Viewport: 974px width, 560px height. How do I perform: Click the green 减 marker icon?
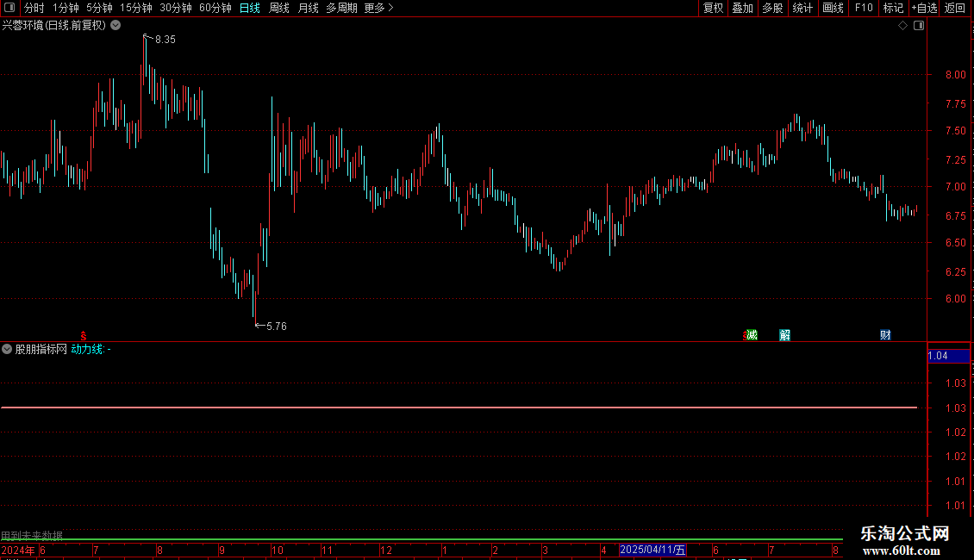tap(752, 335)
